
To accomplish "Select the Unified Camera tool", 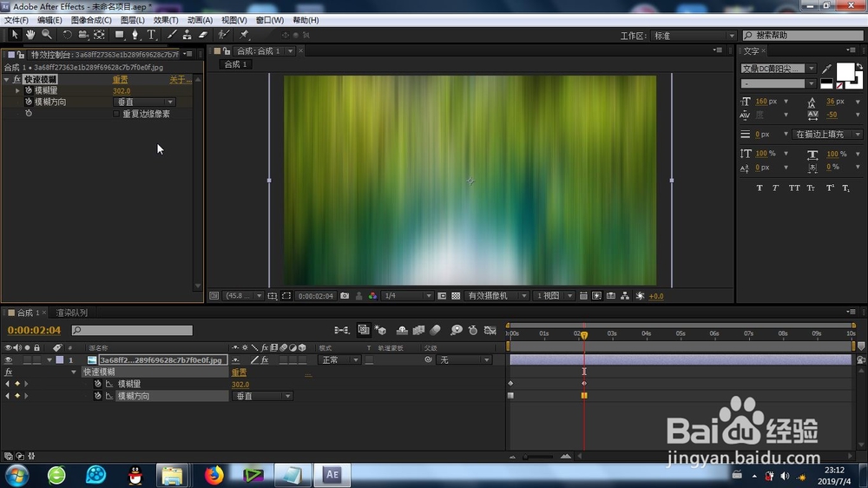I will (83, 35).
